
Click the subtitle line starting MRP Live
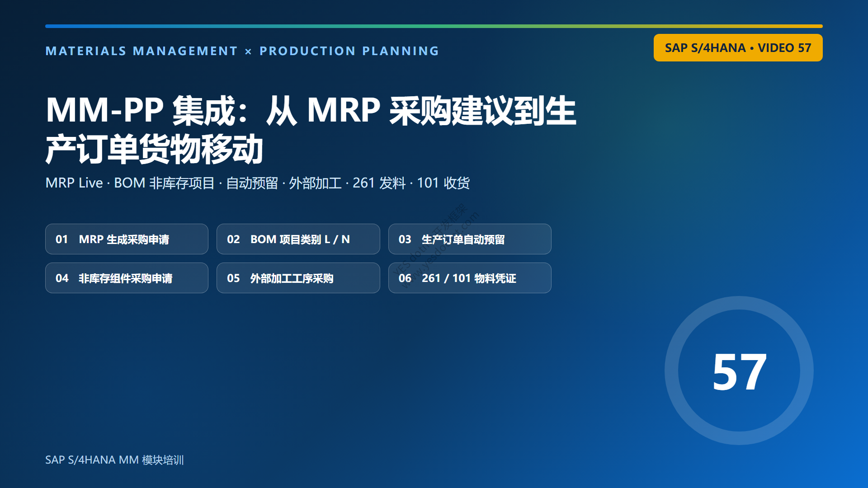(x=258, y=183)
